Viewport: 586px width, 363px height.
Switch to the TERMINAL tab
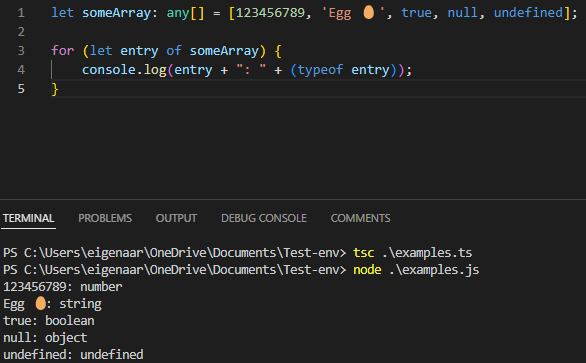coord(28,218)
